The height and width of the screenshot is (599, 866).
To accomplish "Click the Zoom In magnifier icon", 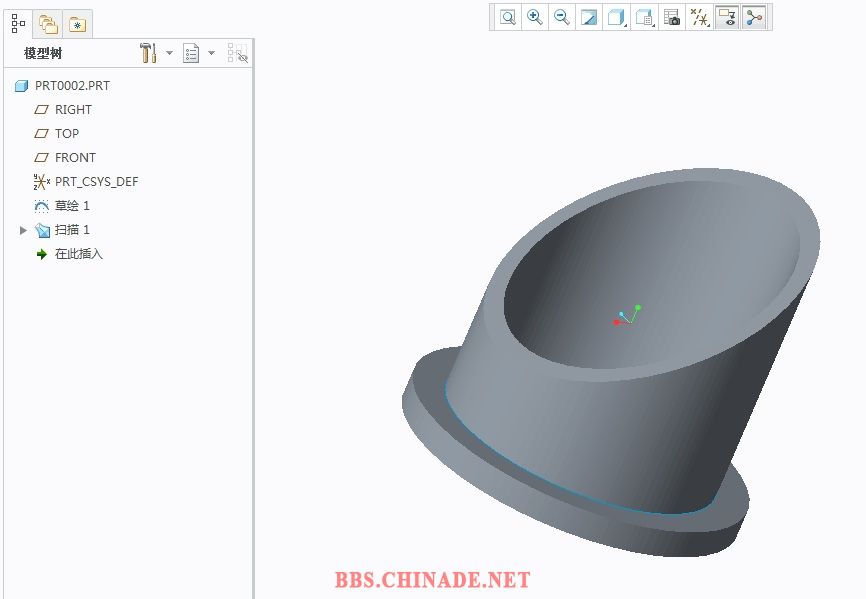I will click(535, 17).
